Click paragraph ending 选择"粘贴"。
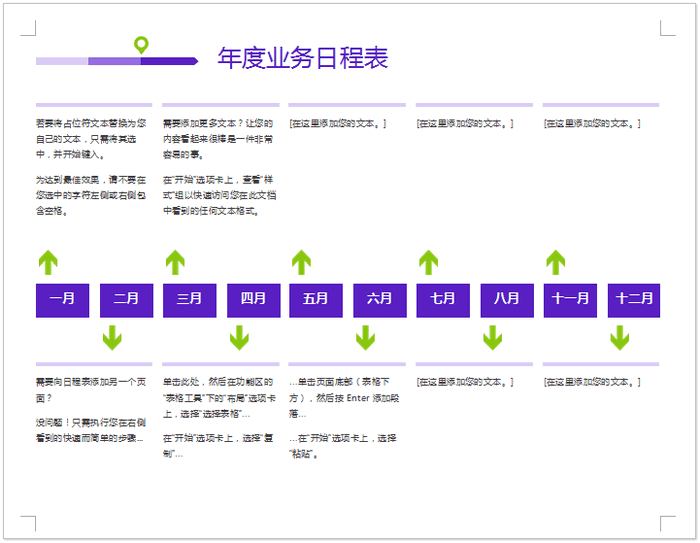Viewport: 700px width, 543px height. click(343, 446)
